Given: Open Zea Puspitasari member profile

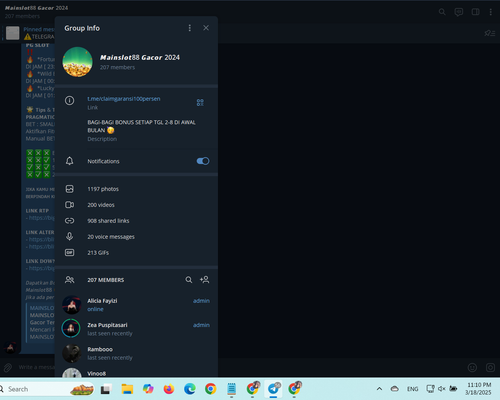Looking at the screenshot, I should (x=136, y=329).
